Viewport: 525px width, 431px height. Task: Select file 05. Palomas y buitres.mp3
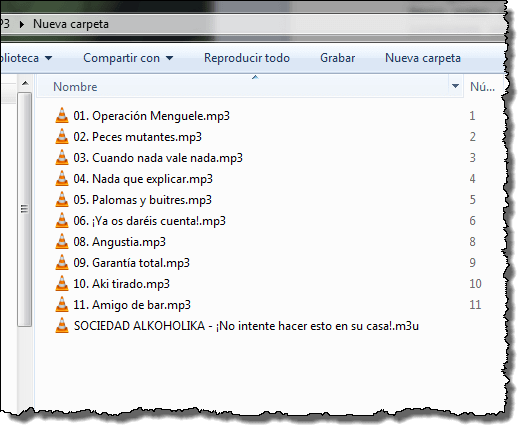143,200
